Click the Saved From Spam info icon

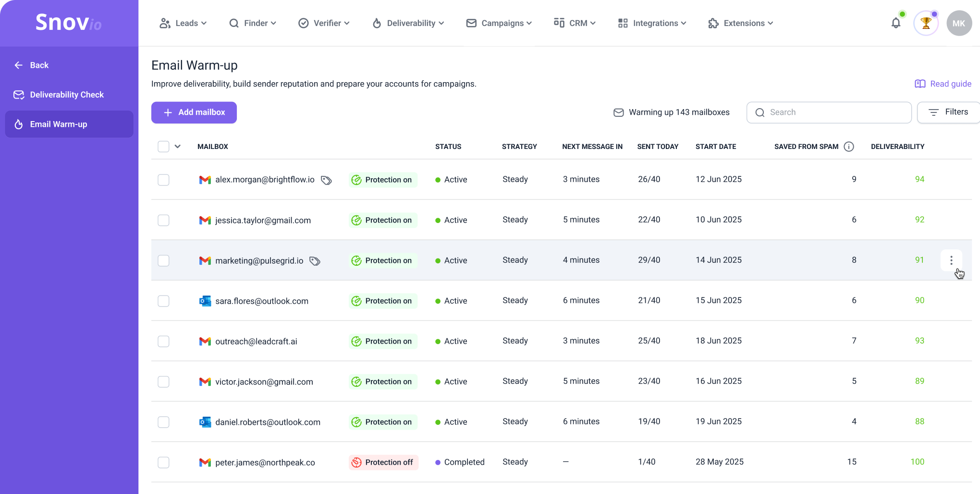click(849, 147)
